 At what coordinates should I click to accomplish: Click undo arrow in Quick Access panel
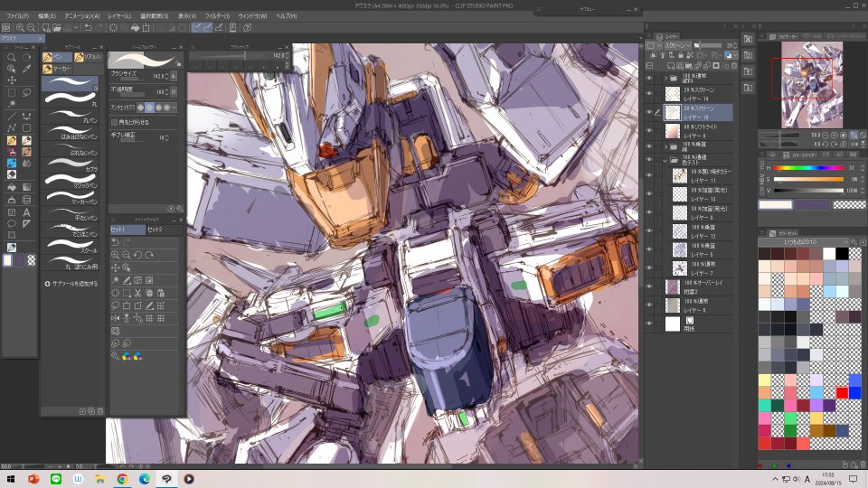point(115,242)
